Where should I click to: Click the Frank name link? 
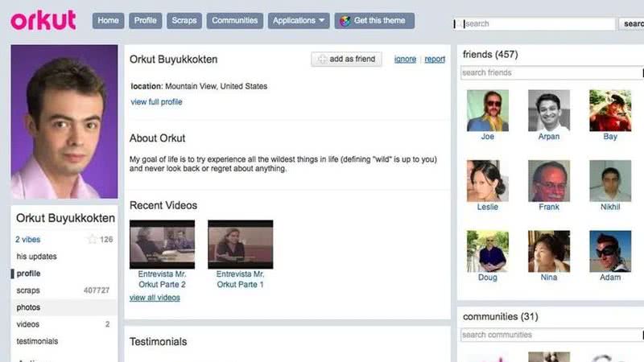(x=549, y=207)
